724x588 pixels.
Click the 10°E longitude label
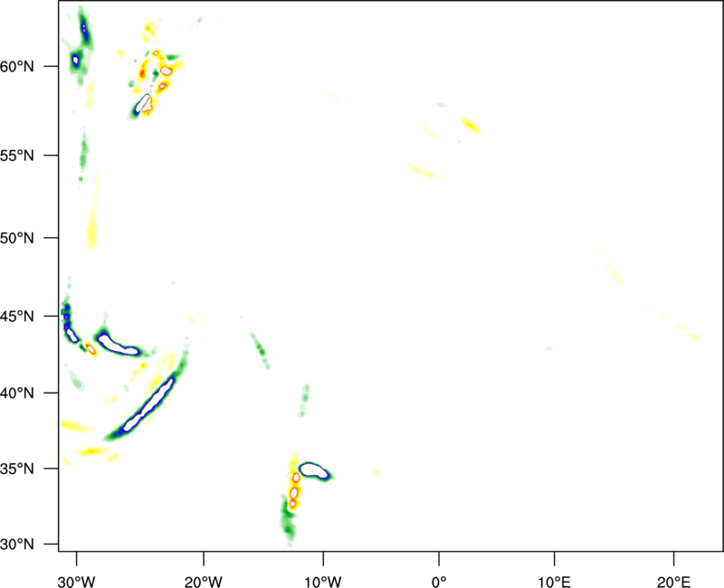pos(554,582)
